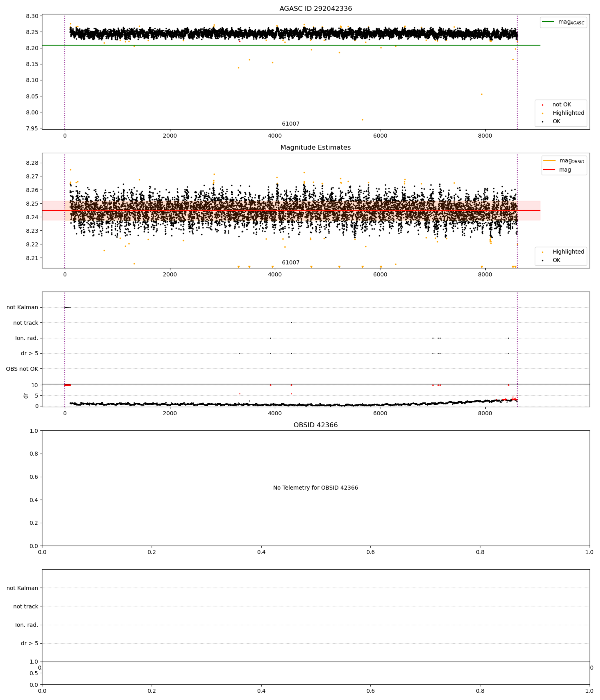Click the 'not OK' legend entry in top plot
600x700 pixels.
coord(562,105)
